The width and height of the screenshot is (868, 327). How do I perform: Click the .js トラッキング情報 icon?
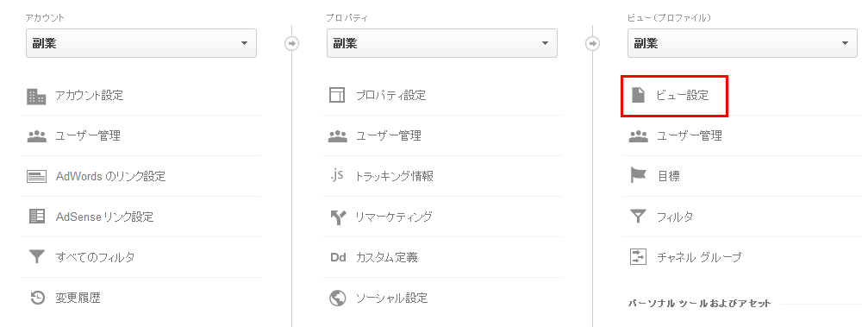tap(336, 176)
